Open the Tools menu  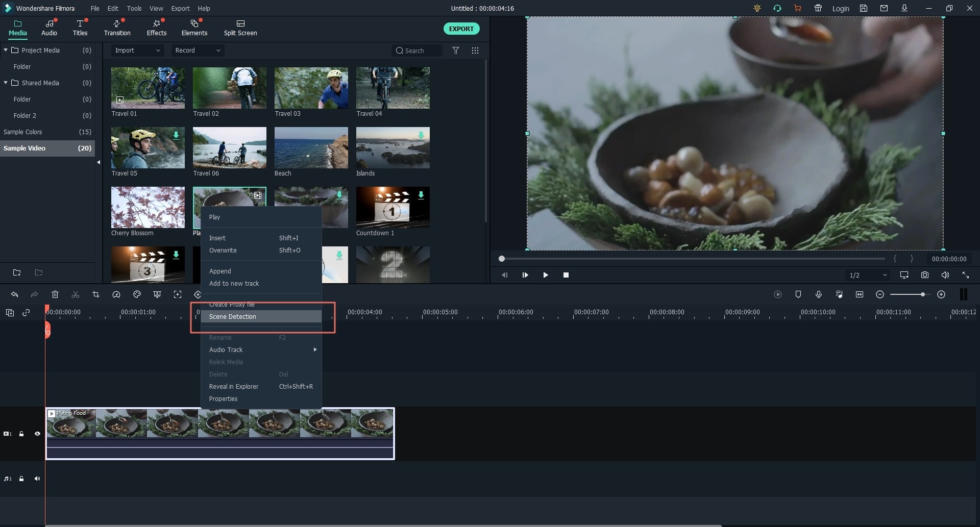pyautogui.click(x=134, y=8)
